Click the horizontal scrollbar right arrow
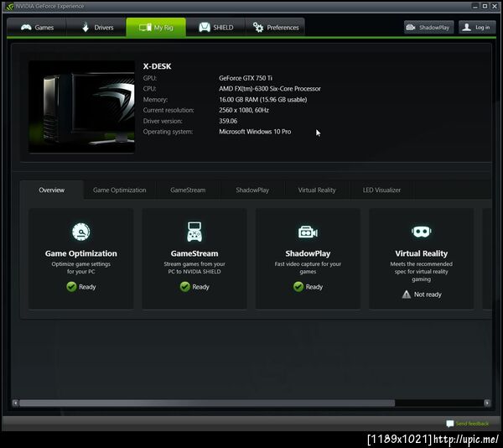 pyautogui.click(x=487, y=403)
